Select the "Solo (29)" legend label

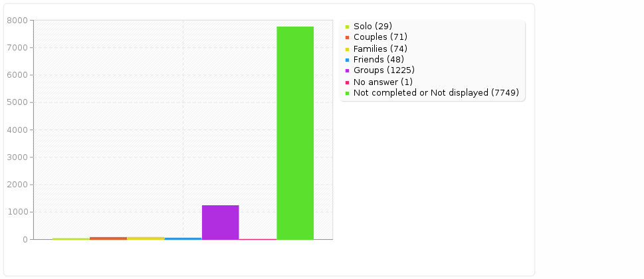click(x=372, y=27)
